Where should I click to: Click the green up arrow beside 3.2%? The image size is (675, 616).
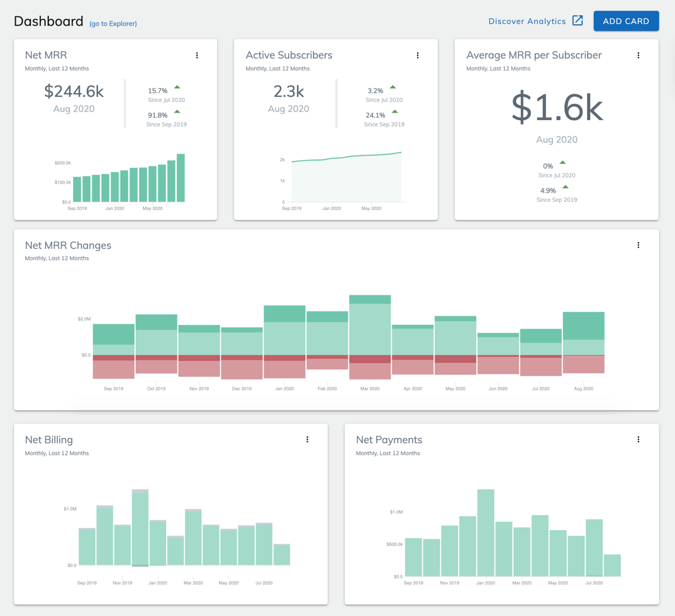coord(393,87)
